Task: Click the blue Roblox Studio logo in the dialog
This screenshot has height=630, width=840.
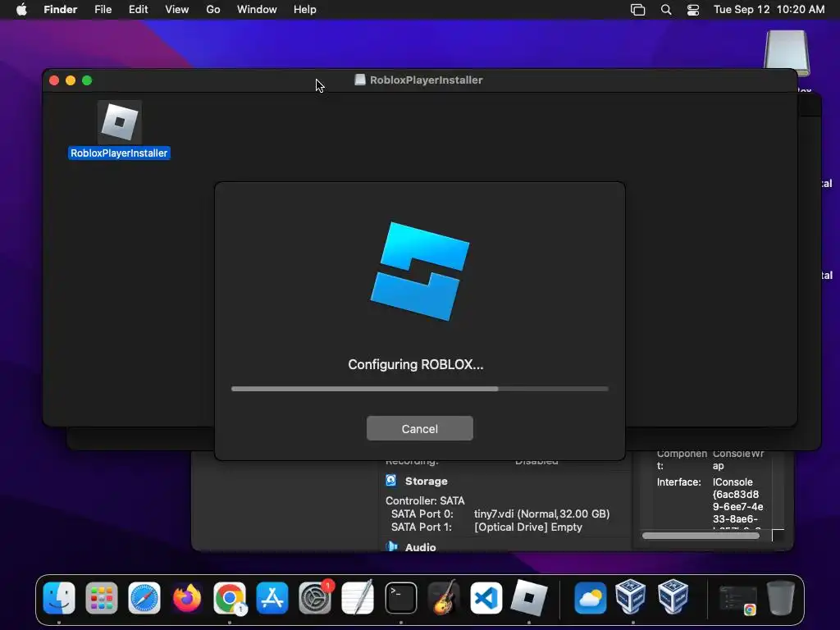Action: point(420,271)
